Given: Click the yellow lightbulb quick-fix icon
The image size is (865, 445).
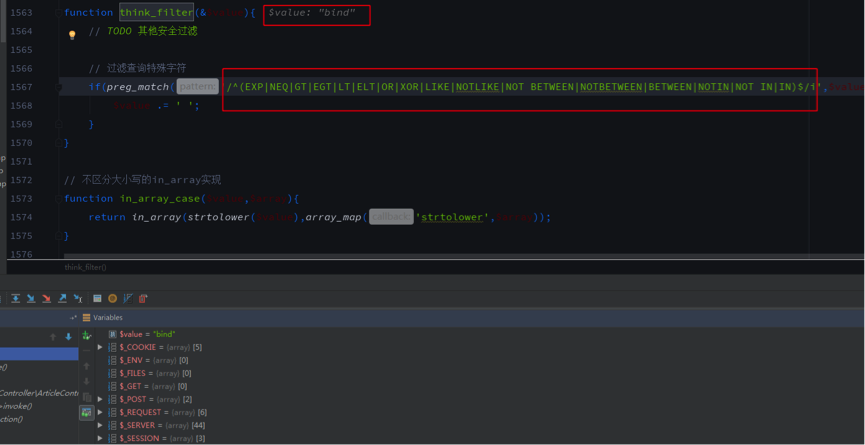Looking at the screenshot, I should coord(72,35).
